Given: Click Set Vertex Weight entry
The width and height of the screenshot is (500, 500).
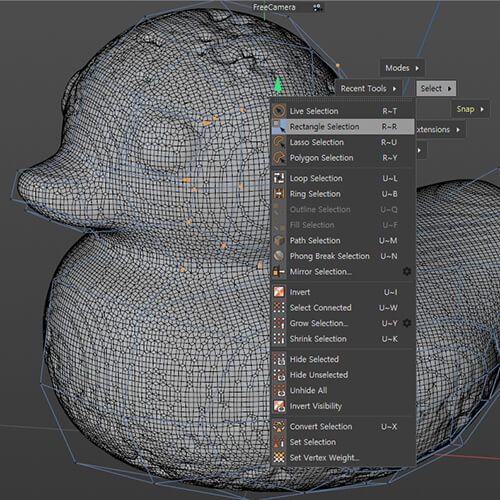Looking at the screenshot, I should pos(343,458).
